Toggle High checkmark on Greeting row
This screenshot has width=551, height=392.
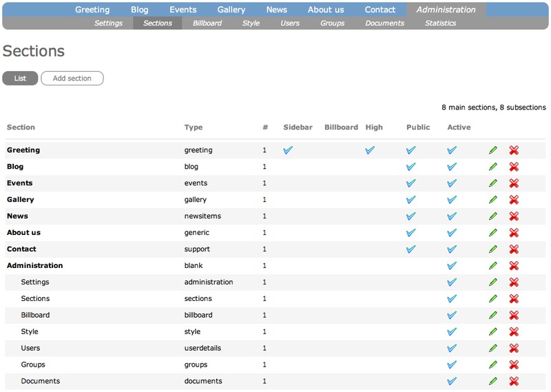click(x=370, y=150)
